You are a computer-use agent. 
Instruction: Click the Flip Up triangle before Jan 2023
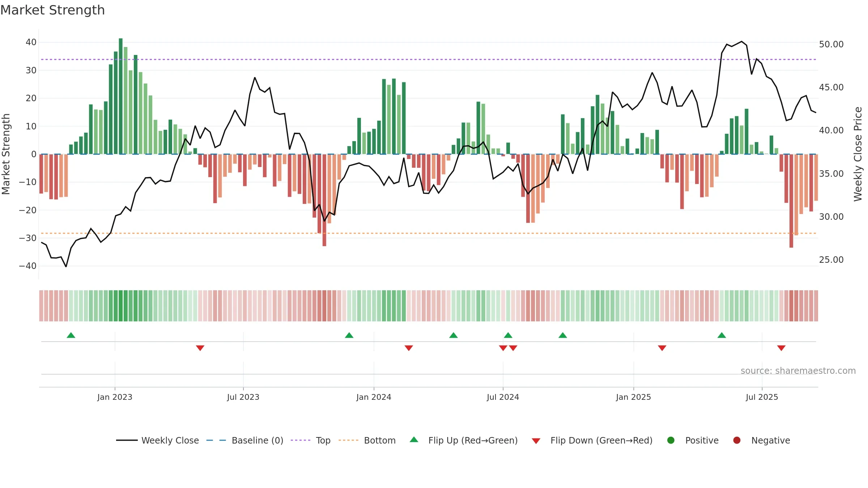[x=71, y=335]
